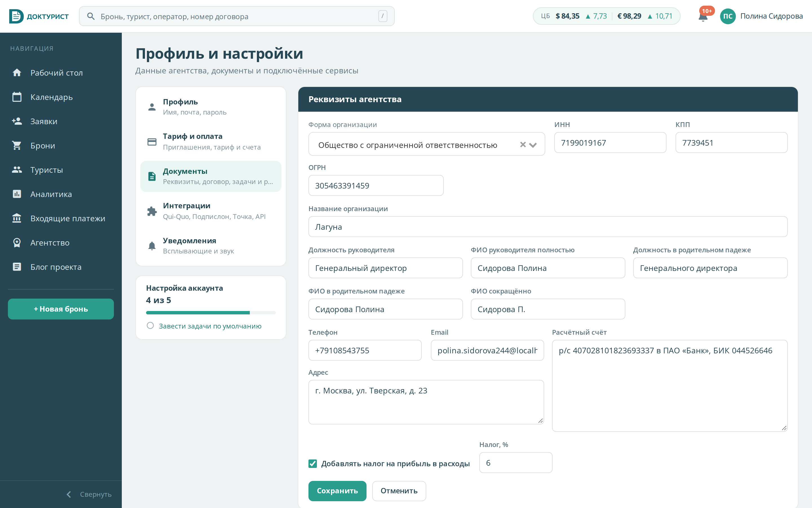Click the chart icon beside Аналитика
The image size is (812, 508).
pos(17,194)
